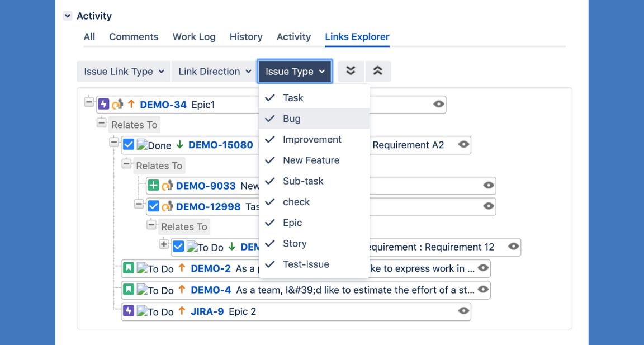Collapse the Activity section chevron
644x345 pixels.
pos(68,16)
